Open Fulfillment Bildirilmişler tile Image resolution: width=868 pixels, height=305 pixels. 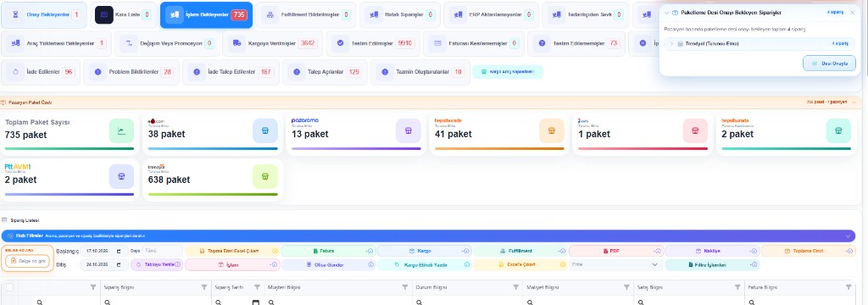point(306,15)
